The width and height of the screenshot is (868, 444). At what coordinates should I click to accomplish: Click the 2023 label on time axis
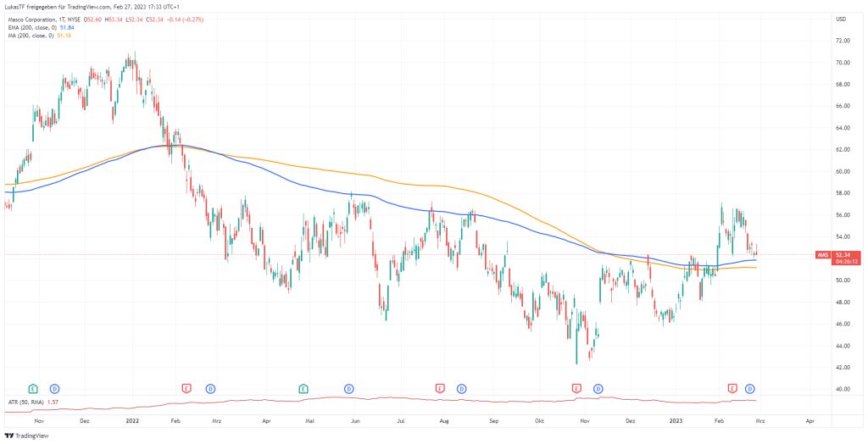(x=676, y=419)
